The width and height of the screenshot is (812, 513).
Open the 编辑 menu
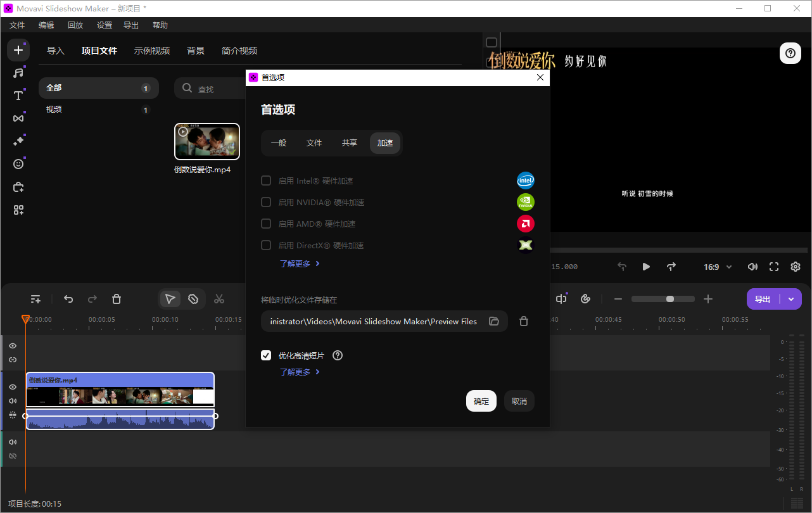(x=46, y=25)
